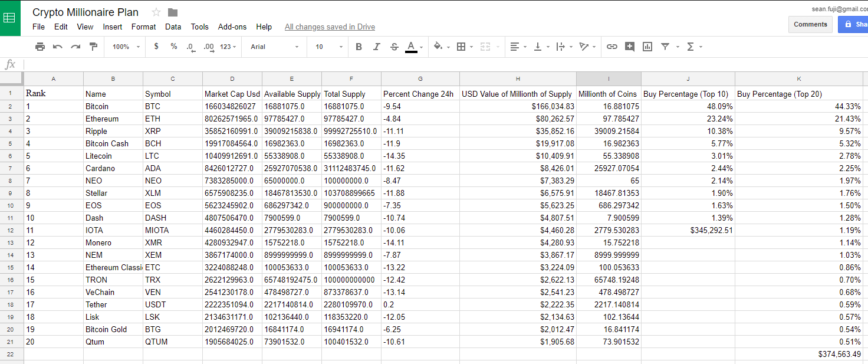The height and width of the screenshot is (364, 868).
Task: Click the Print icon
Action: click(x=40, y=47)
